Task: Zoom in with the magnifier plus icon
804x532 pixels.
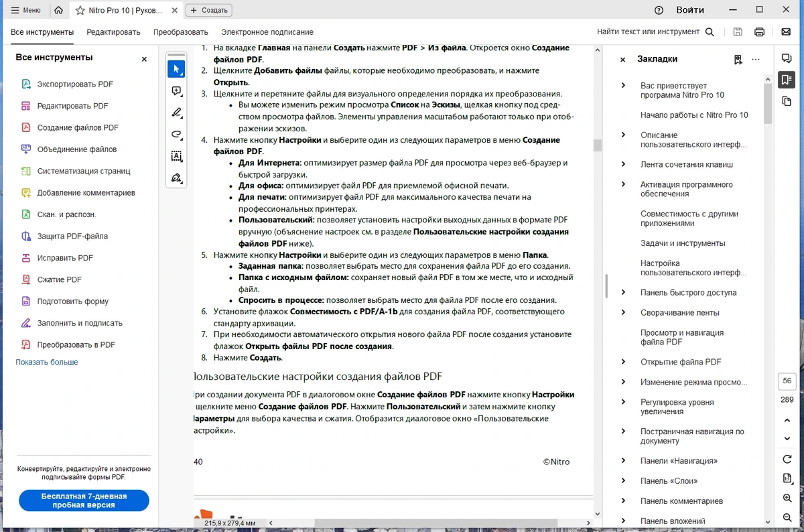Action: (x=787, y=498)
